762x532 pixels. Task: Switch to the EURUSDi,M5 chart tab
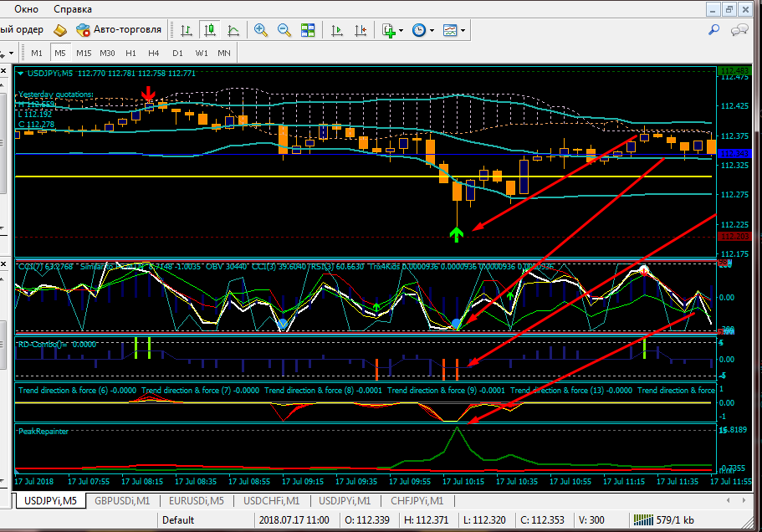[197, 500]
